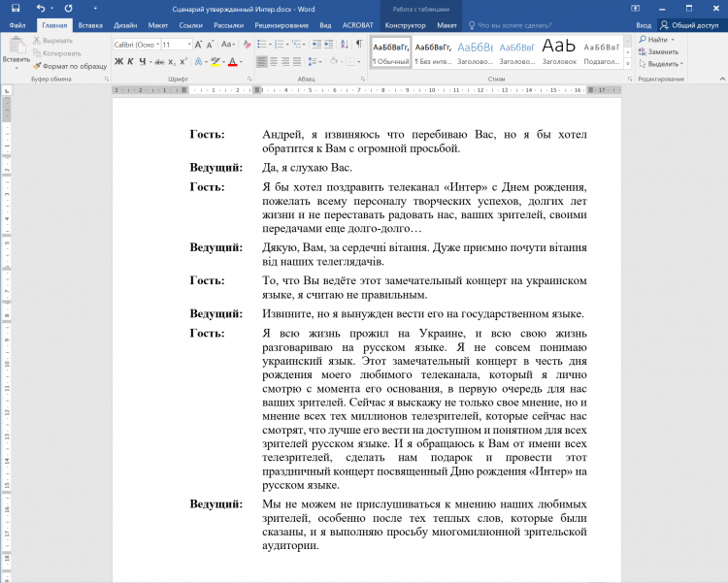This screenshot has height=583, width=728.
Task: Center align the text
Action: click(x=275, y=61)
